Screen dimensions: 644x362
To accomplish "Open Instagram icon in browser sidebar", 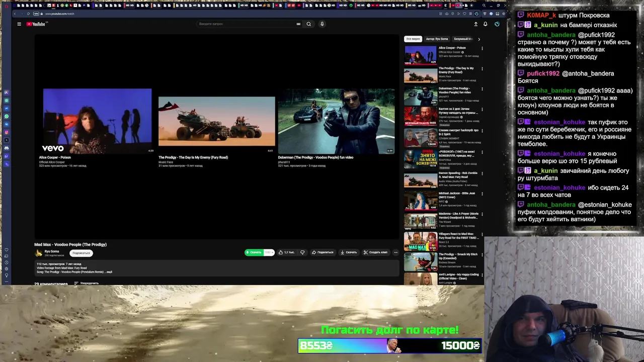I will (x=7, y=132).
